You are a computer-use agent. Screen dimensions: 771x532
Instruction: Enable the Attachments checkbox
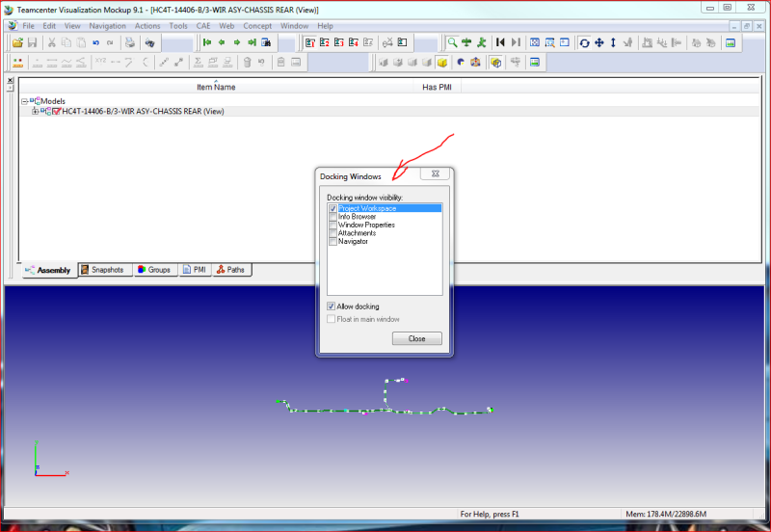click(x=332, y=233)
